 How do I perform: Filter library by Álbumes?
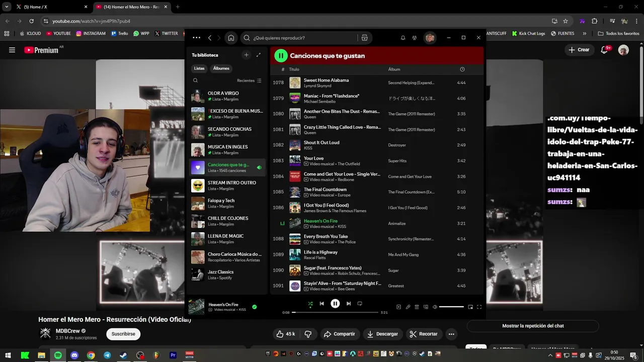221,68
